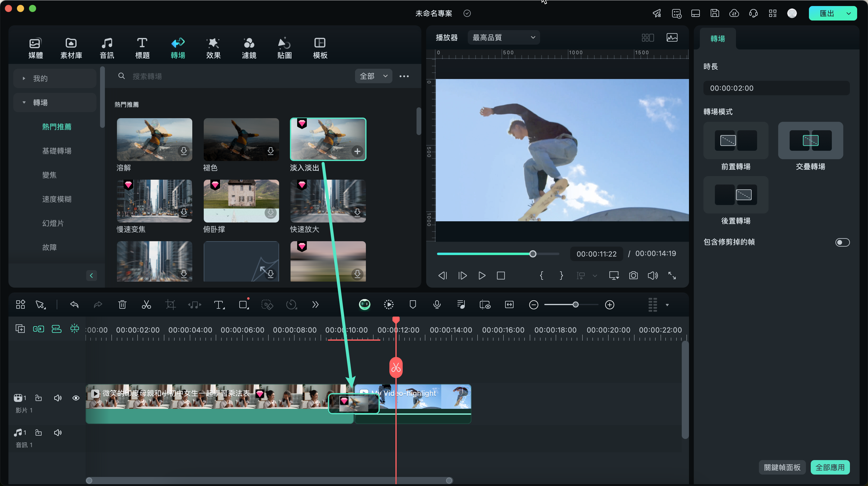This screenshot has width=868, height=486.
Task: Zoom in timeline with plus icon
Action: tap(609, 305)
